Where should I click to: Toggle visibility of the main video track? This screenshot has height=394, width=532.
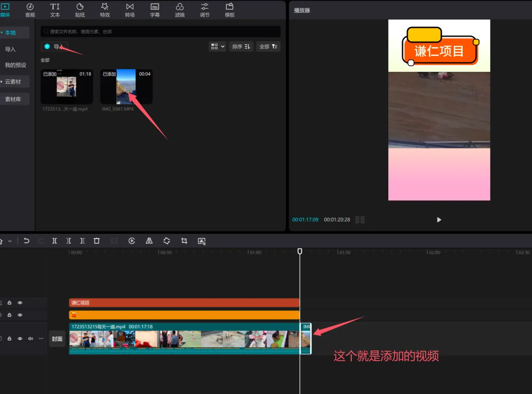click(20, 338)
